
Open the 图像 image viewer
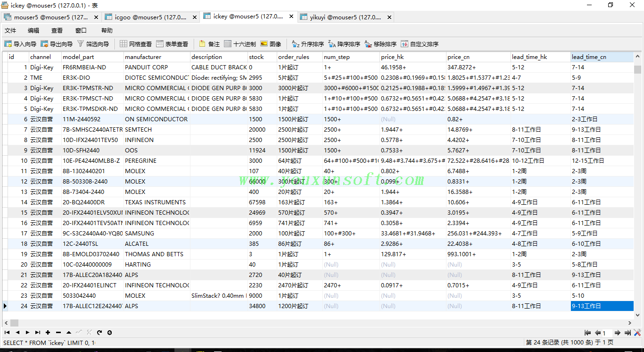pos(271,44)
